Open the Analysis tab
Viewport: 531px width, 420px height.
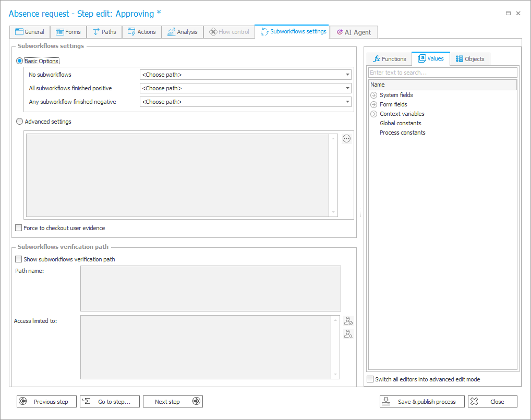point(183,32)
